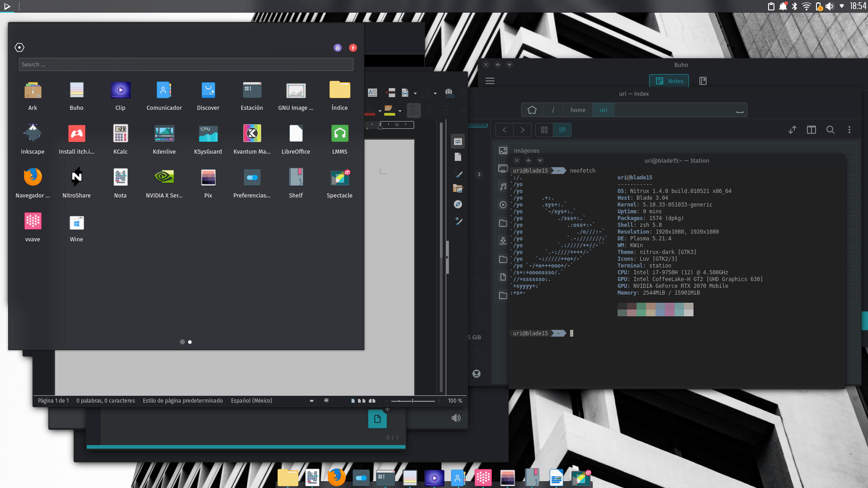Switch Index to list view

(x=562, y=130)
